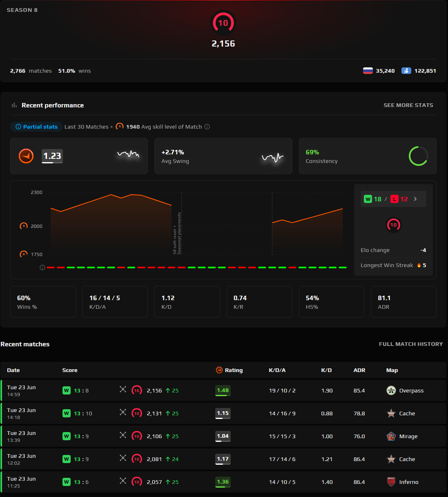Click the 60% Wins % stat card
448x497 pixels.
click(43, 302)
